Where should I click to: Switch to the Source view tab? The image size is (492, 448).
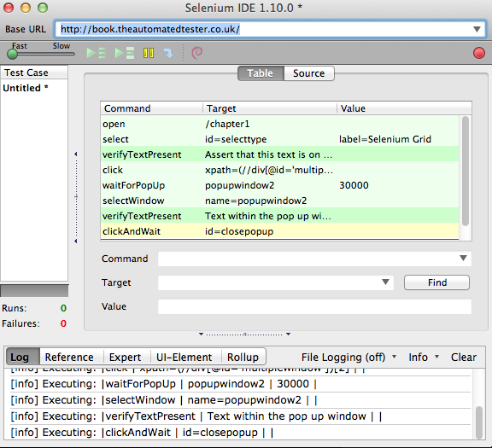(x=308, y=73)
